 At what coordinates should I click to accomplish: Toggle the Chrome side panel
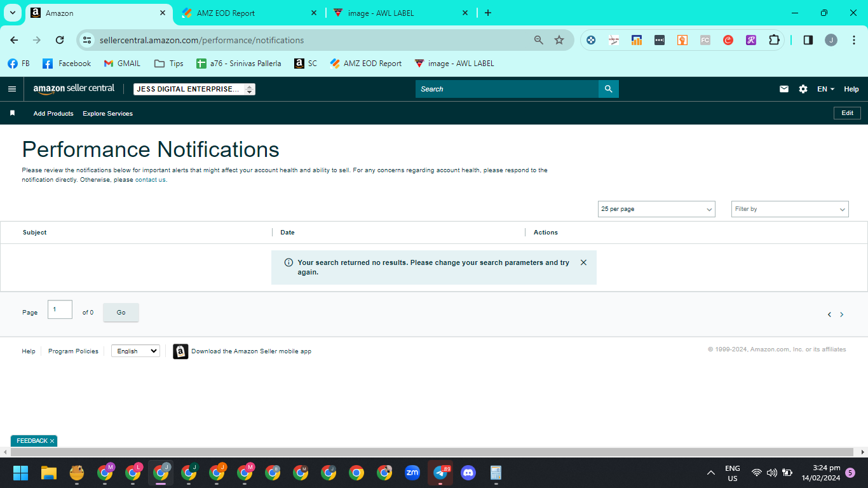point(808,40)
